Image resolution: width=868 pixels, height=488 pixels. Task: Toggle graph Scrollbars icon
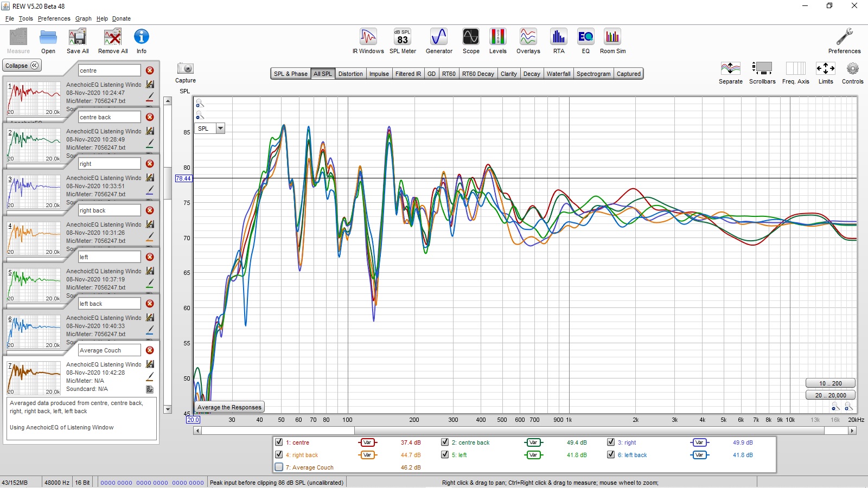coord(762,73)
